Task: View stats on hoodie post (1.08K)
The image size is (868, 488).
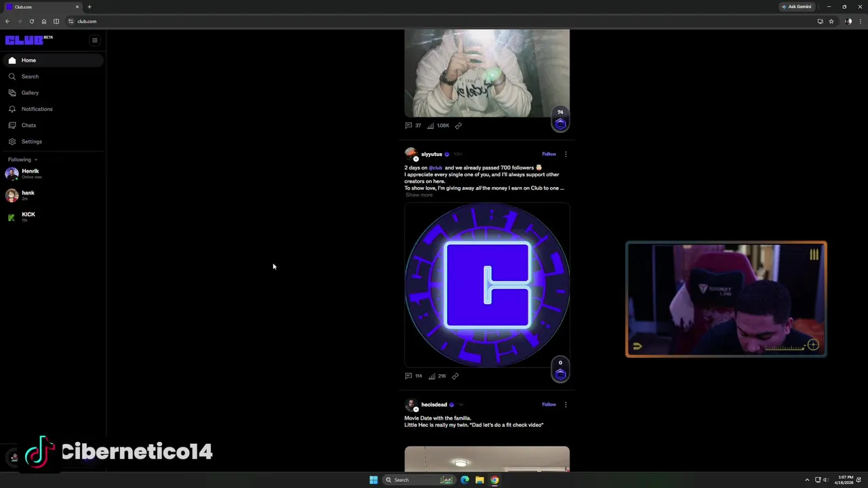Action: (438, 125)
